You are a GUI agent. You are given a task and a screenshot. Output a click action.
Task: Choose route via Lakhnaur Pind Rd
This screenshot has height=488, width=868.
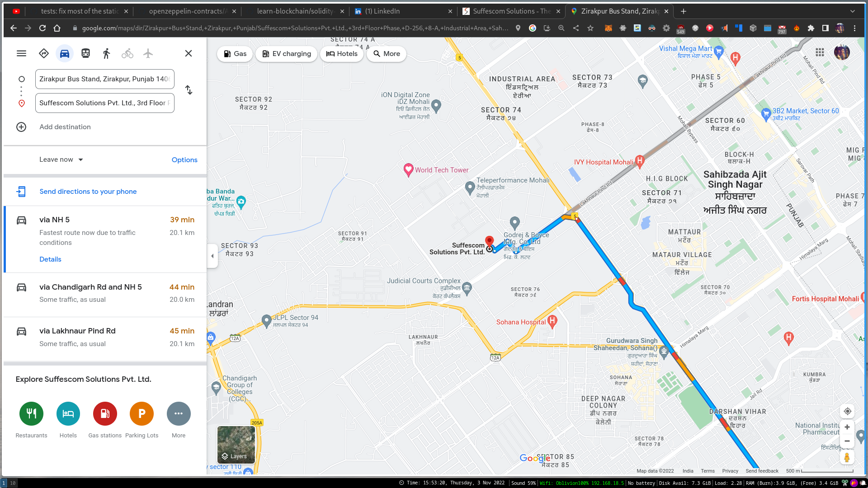pyautogui.click(x=105, y=339)
